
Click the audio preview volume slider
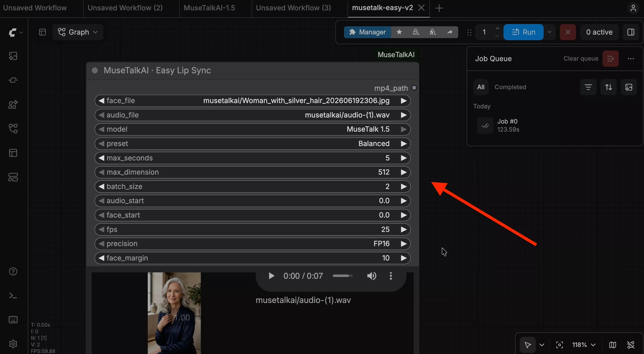pos(342,276)
